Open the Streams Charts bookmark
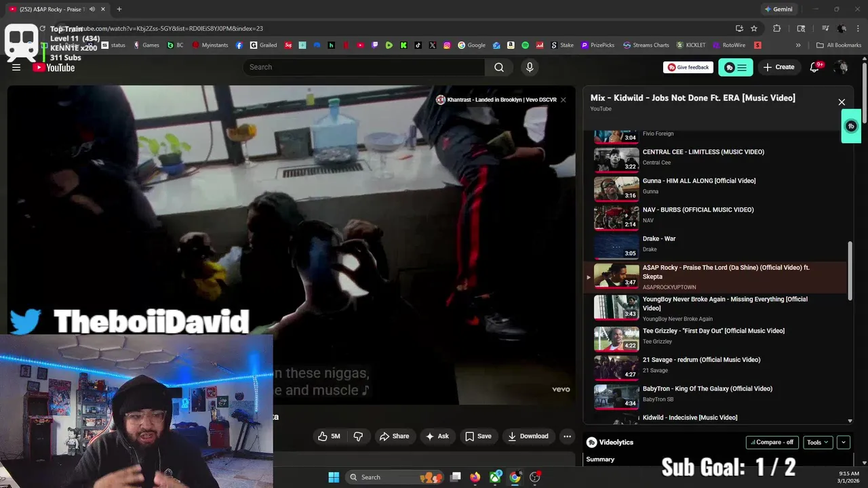 point(646,45)
